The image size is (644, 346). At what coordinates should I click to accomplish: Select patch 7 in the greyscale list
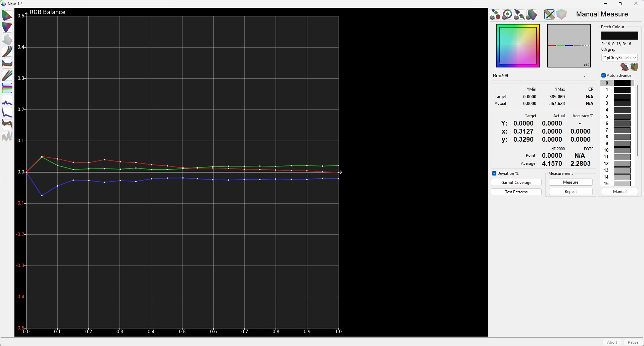click(617, 130)
